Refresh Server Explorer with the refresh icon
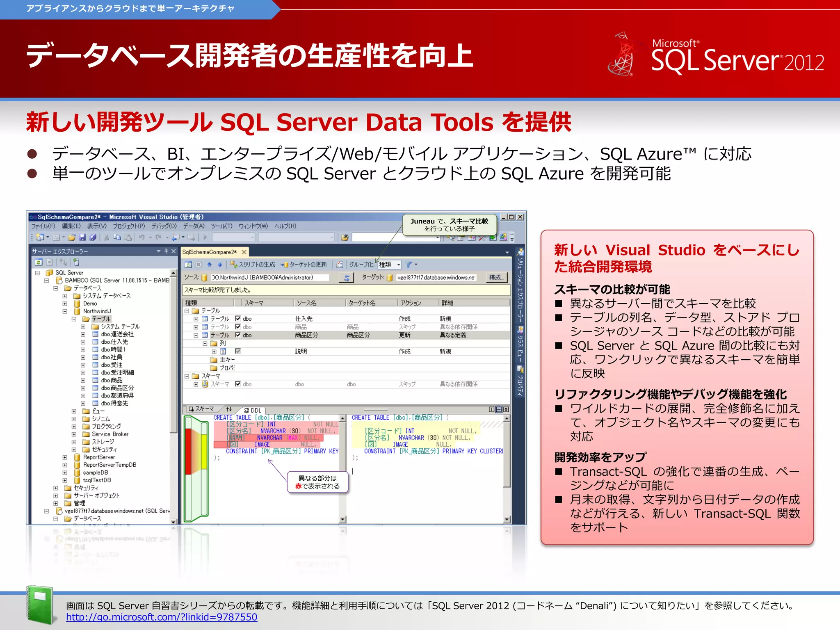Image resolution: width=840 pixels, height=630 pixels. pos(38,262)
